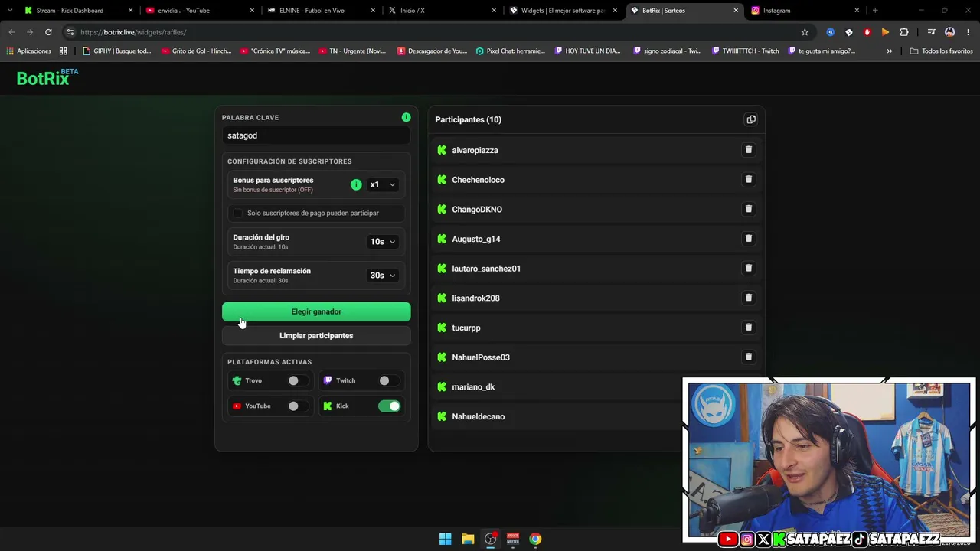Image resolution: width=980 pixels, height=551 pixels.
Task: Delete tucurpp from the raffle
Action: tap(749, 327)
